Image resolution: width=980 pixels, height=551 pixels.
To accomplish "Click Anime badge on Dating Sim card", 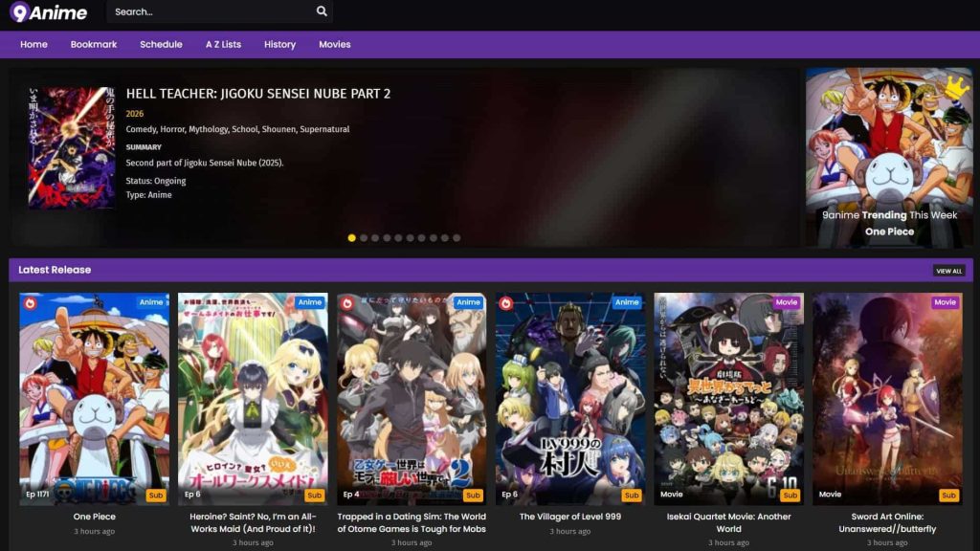I will (x=469, y=301).
